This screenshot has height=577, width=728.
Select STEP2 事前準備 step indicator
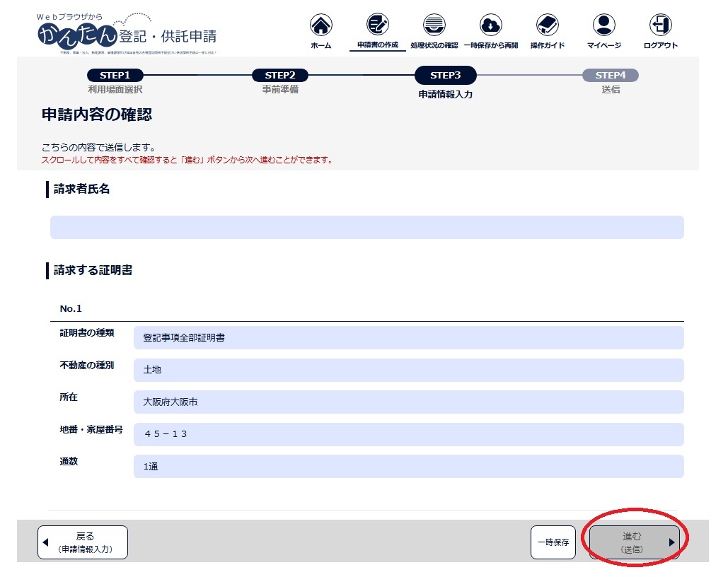point(280,75)
